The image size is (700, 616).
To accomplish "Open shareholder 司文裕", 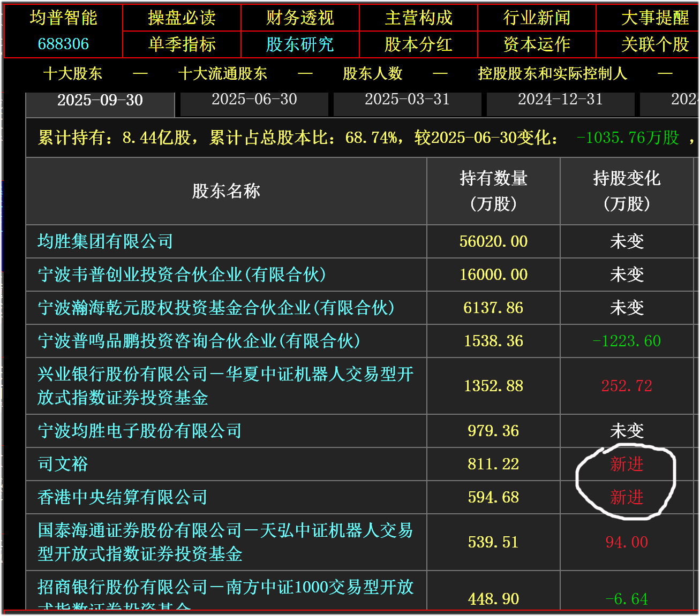I will coord(63,464).
